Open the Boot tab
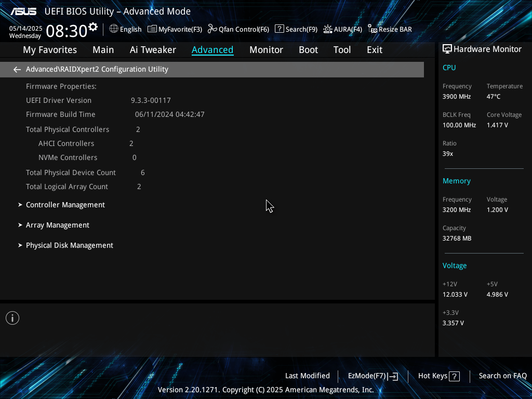This screenshot has width=532, height=399. (308, 50)
